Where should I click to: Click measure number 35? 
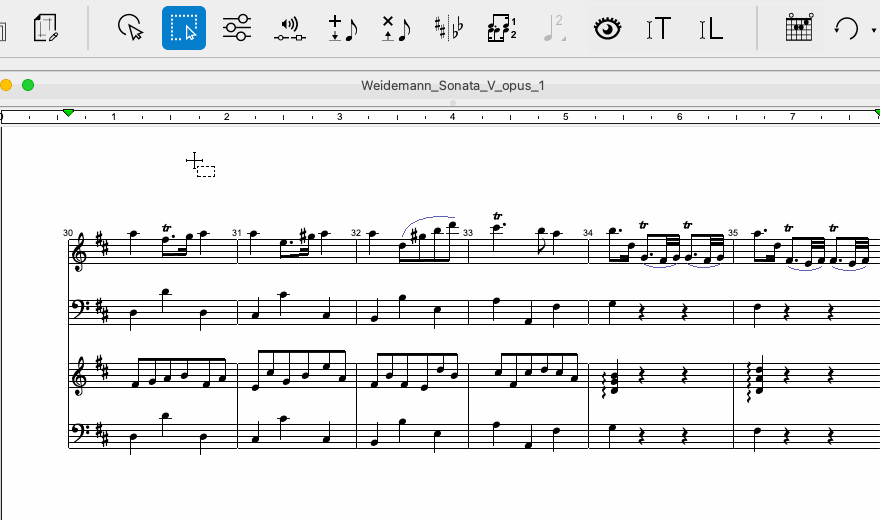point(733,232)
